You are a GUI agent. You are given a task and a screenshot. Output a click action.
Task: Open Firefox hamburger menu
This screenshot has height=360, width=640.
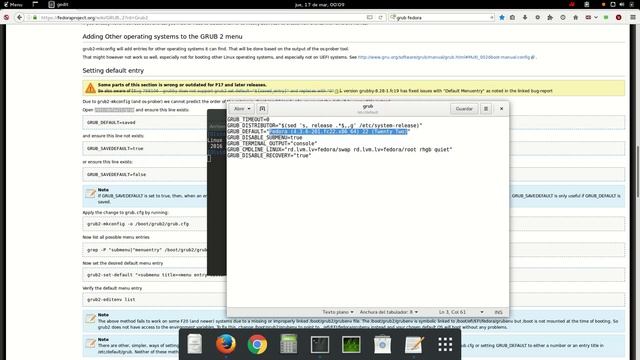click(633, 18)
